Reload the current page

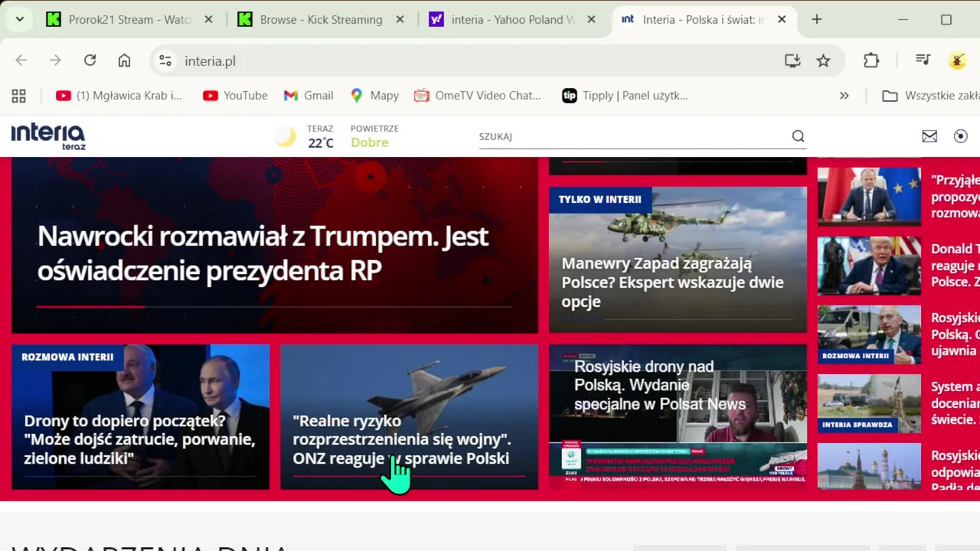coord(90,60)
